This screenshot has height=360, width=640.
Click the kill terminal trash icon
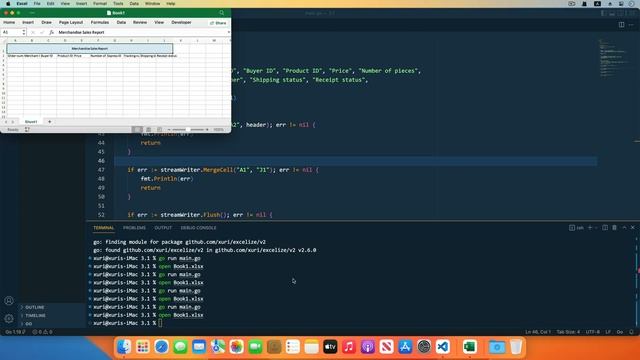tap(614, 227)
